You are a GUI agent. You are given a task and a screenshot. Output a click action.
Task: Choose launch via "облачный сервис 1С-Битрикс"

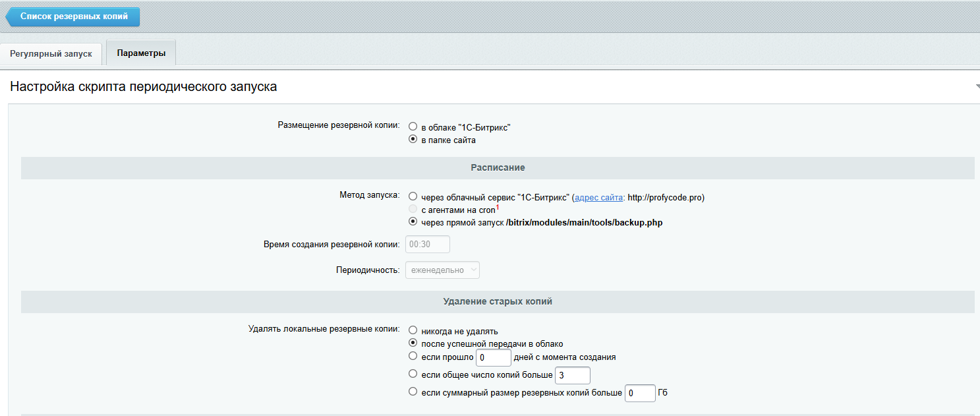[413, 196]
